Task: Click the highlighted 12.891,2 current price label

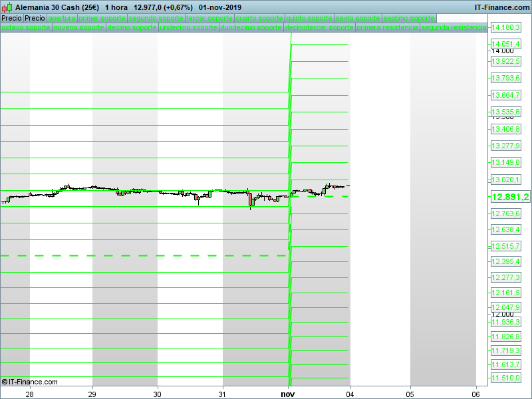Action: tap(509, 197)
